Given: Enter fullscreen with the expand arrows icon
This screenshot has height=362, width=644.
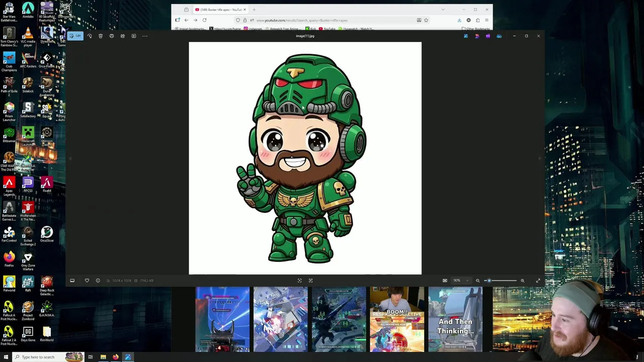Looking at the screenshot, I should point(538,281).
